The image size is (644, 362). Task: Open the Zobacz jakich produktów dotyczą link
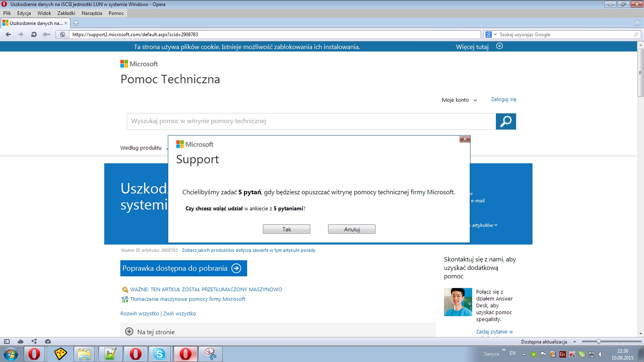click(249, 250)
